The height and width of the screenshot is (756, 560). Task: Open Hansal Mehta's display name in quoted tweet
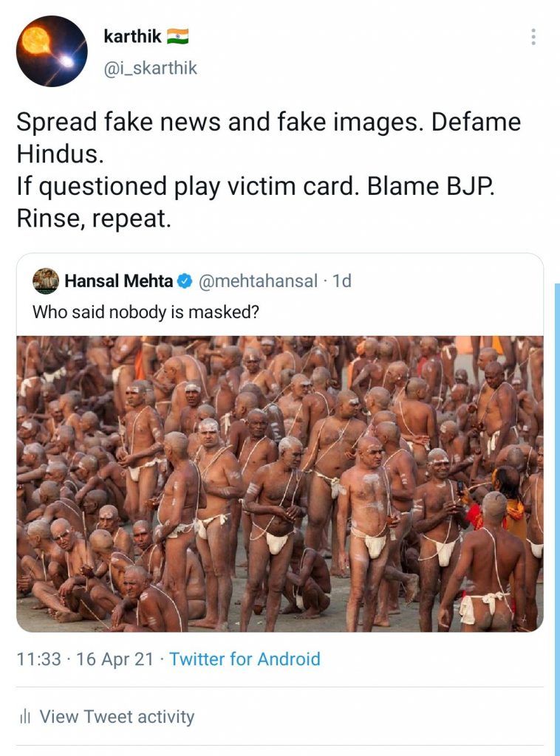tap(119, 281)
